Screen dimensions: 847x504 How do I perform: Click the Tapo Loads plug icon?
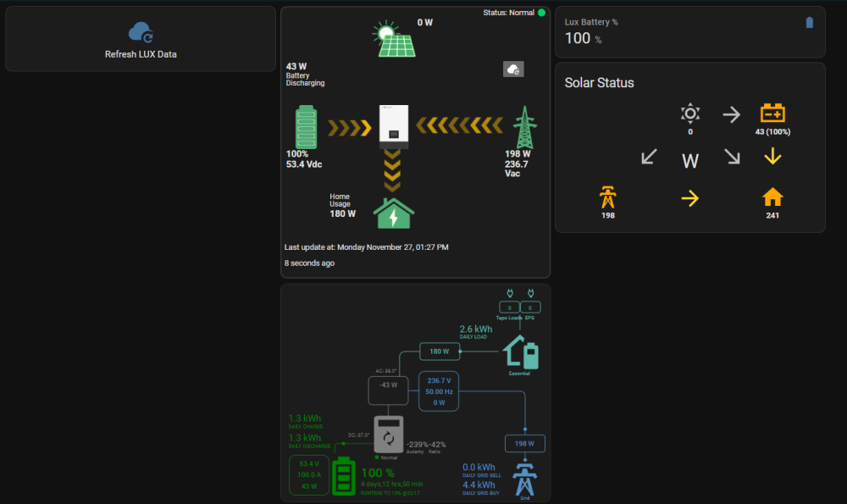(509, 293)
